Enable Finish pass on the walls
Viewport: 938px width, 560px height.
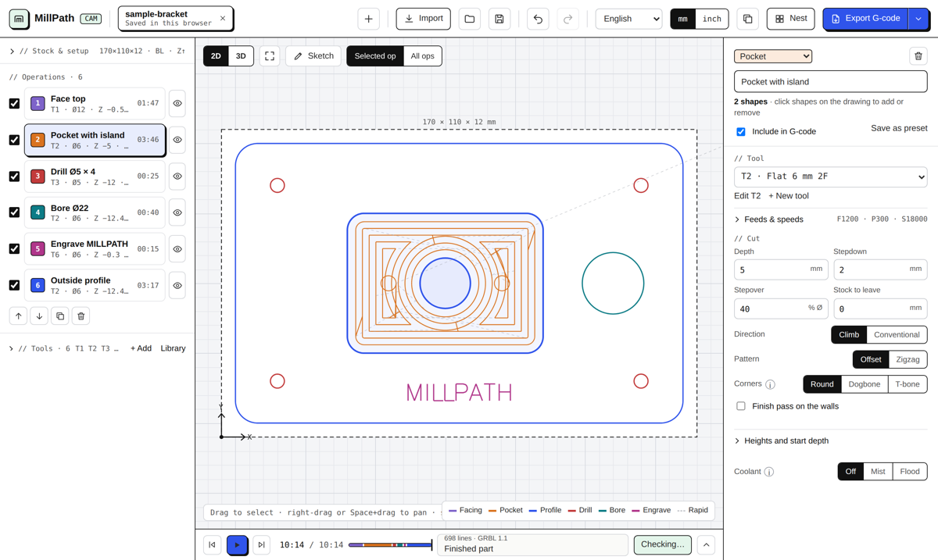tap(741, 406)
